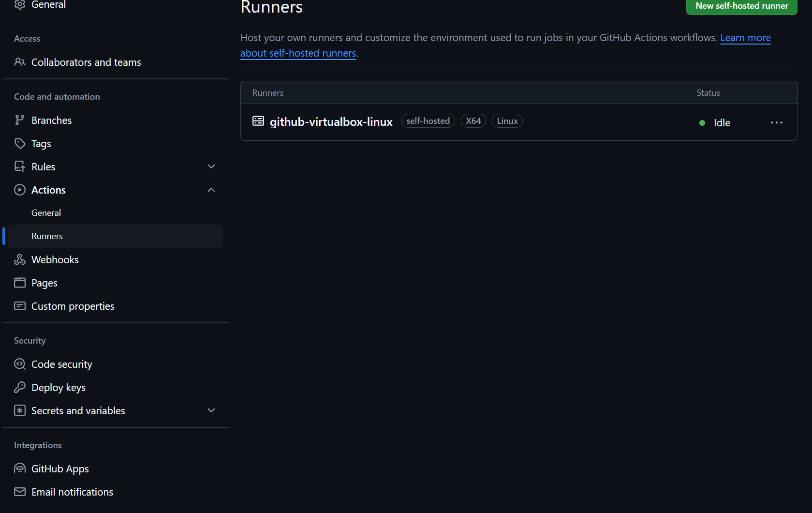Select Runners in the Actions menu
812x513 pixels.
(47, 236)
